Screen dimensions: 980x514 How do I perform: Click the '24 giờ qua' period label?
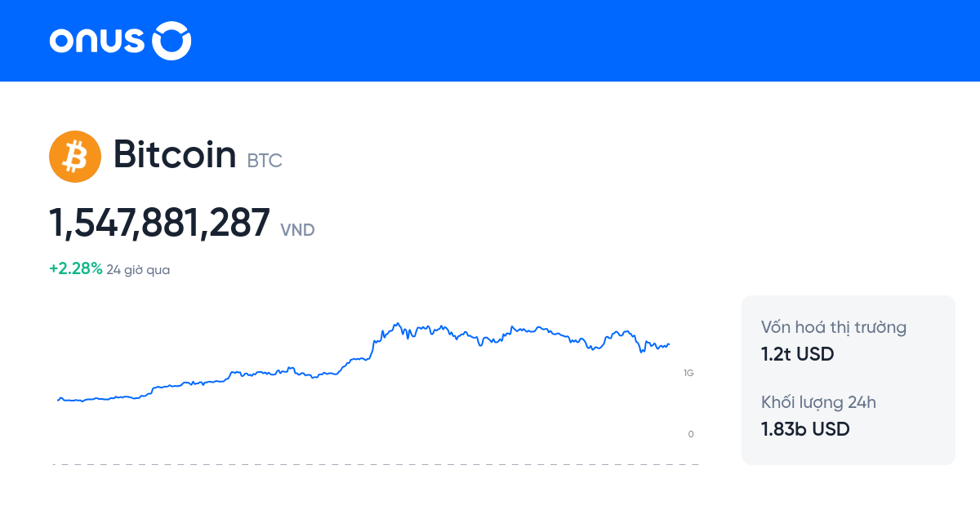[138, 270]
